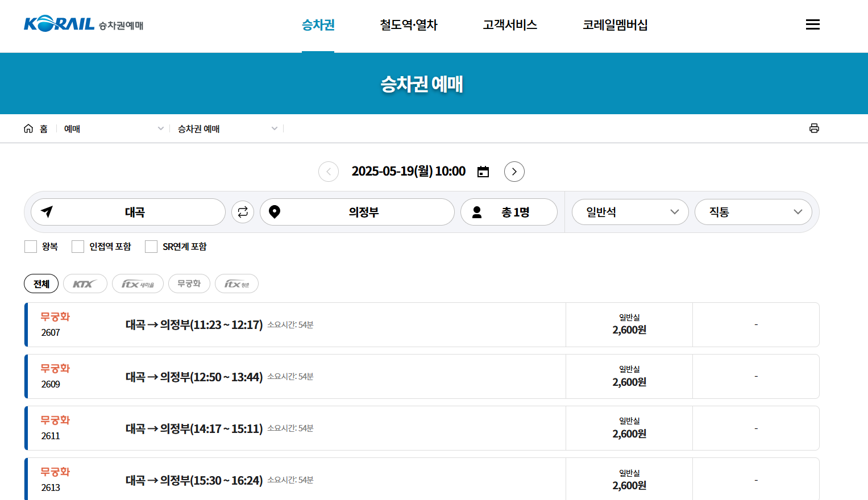
Task: Open the 고객서비스 menu
Action: 510,25
